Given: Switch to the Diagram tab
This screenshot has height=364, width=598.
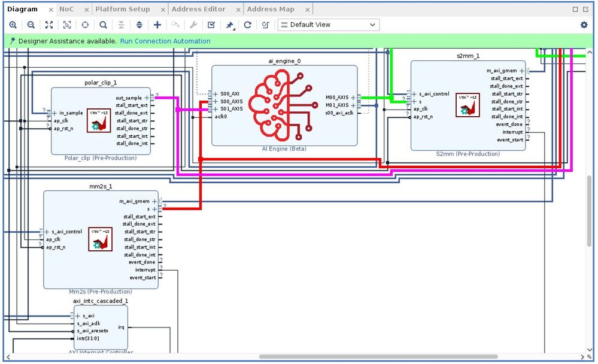Looking at the screenshot, I should pos(23,9).
